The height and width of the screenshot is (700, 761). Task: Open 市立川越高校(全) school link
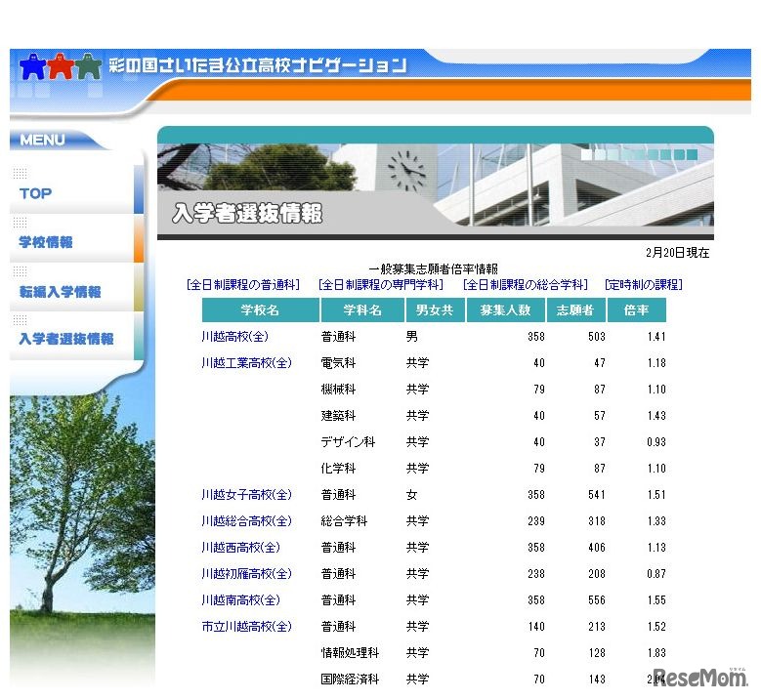[x=246, y=627]
